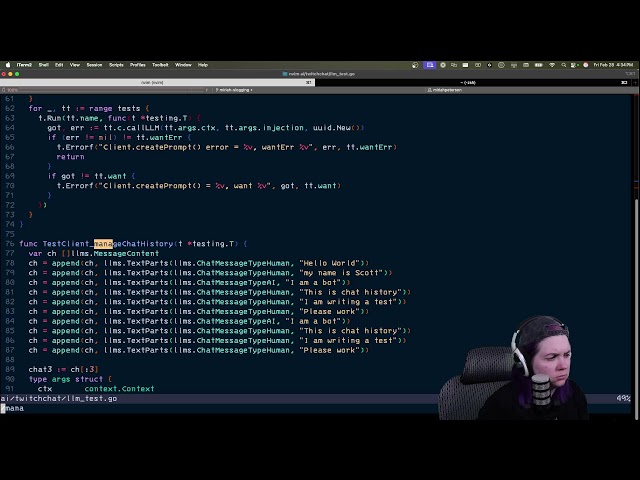Add a new iTerm2 tab with plus button
Viewport: 640px width, 480px height.
pos(636,82)
